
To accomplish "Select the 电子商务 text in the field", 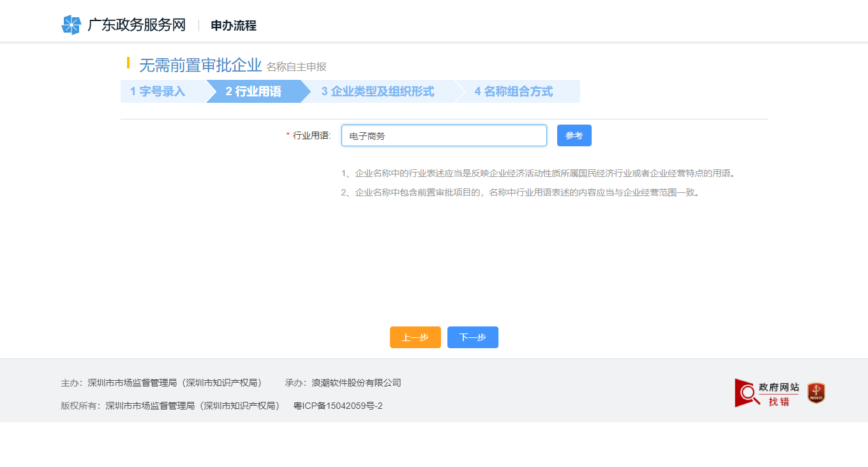I will tap(363, 135).
